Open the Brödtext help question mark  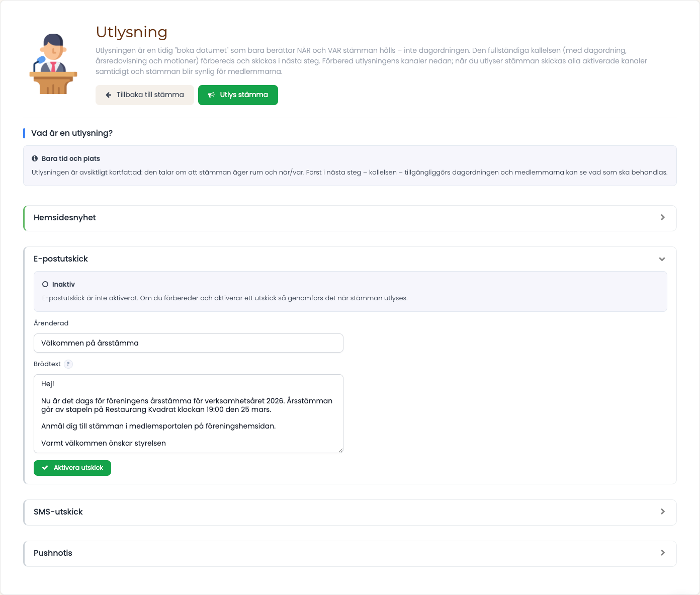[x=68, y=364]
